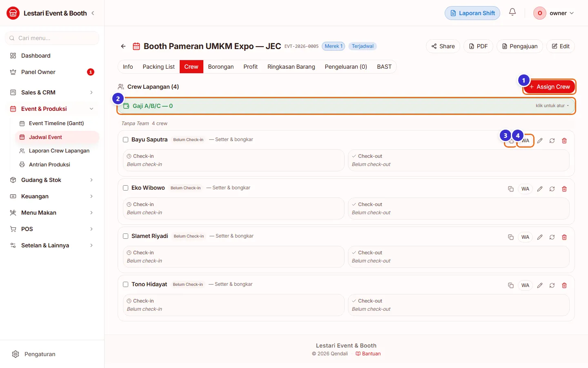Refresh icon in Bayu Saputra row

pos(552,141)
